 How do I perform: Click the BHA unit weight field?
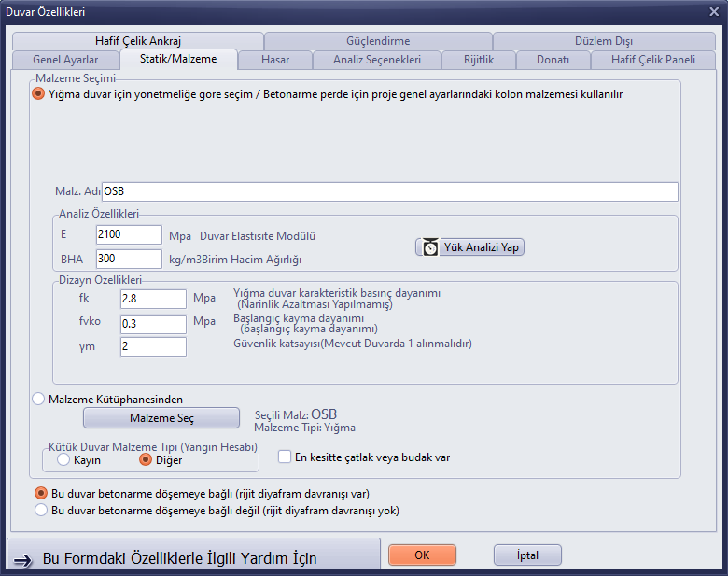(129, 259)
